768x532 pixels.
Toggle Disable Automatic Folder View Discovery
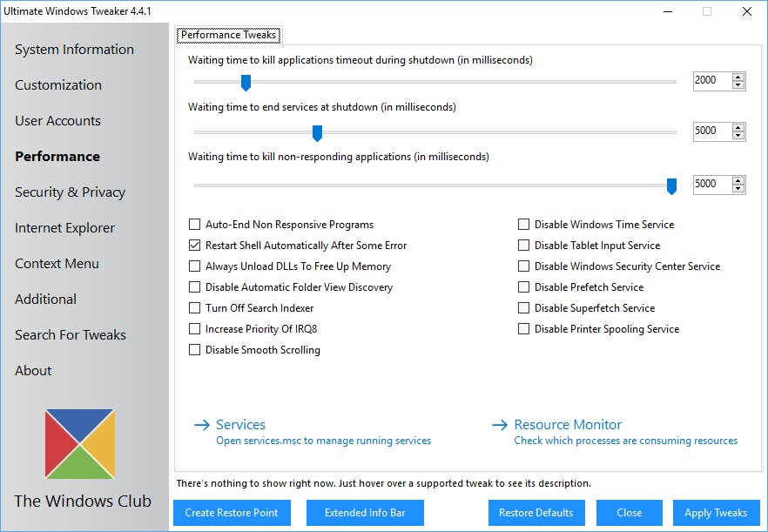click(194, 287)
